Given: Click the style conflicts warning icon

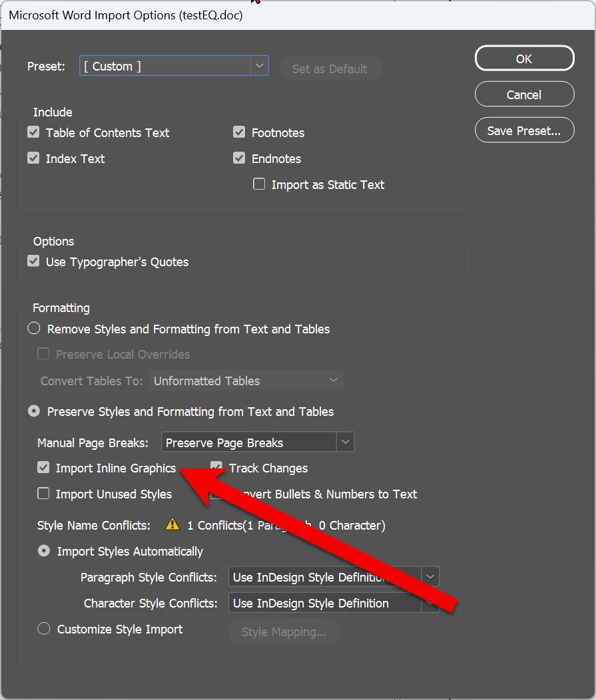Looking at the screenshot, I should pos(172,524).
